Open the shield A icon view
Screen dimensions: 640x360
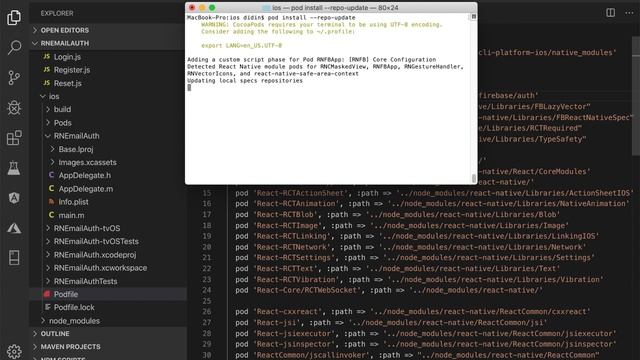(x=14, y=198)
